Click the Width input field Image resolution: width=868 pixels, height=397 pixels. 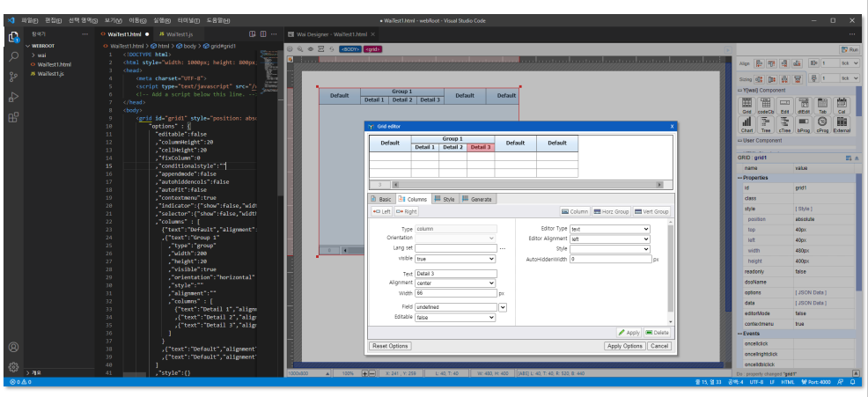(x=455, y=293)
